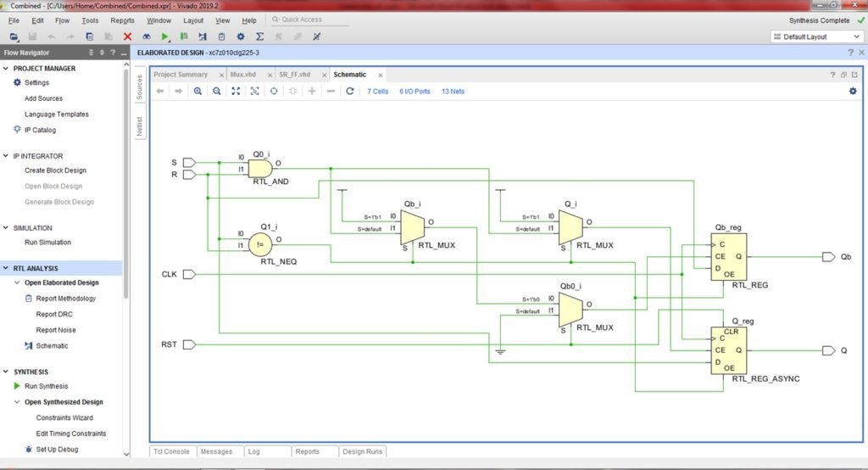Collapse SIMULATION section
This screenshot has height=470, width=868.
(6, 228)
